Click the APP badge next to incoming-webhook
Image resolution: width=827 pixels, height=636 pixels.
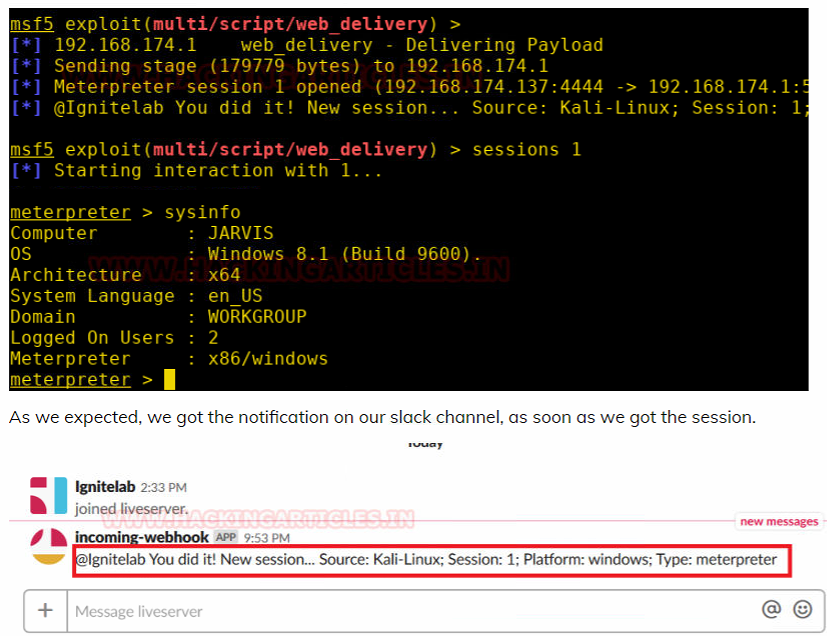click(226, 537)
